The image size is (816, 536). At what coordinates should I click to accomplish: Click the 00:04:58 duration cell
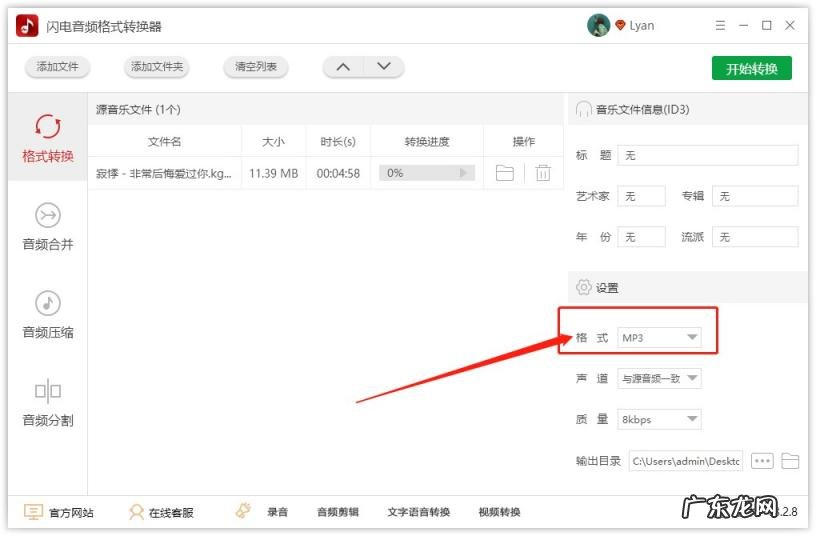click(x=338, y=173)
